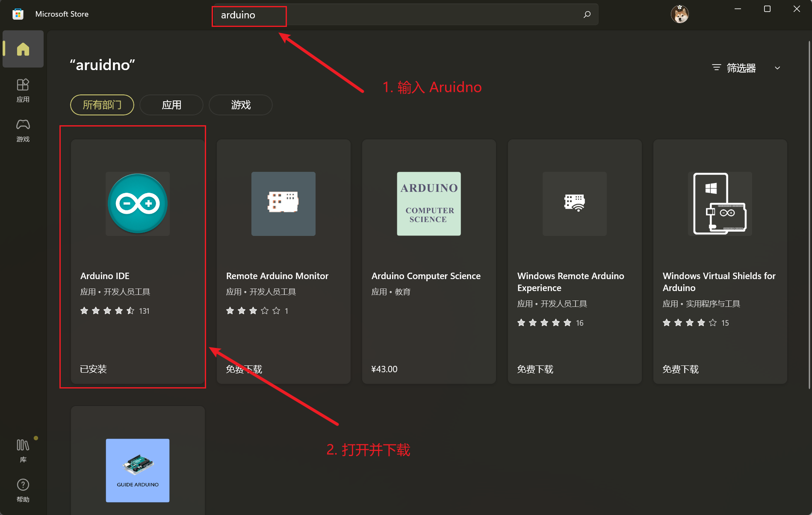Open the Arduino Computer Science title
The image size is (812, 515).
426,276
